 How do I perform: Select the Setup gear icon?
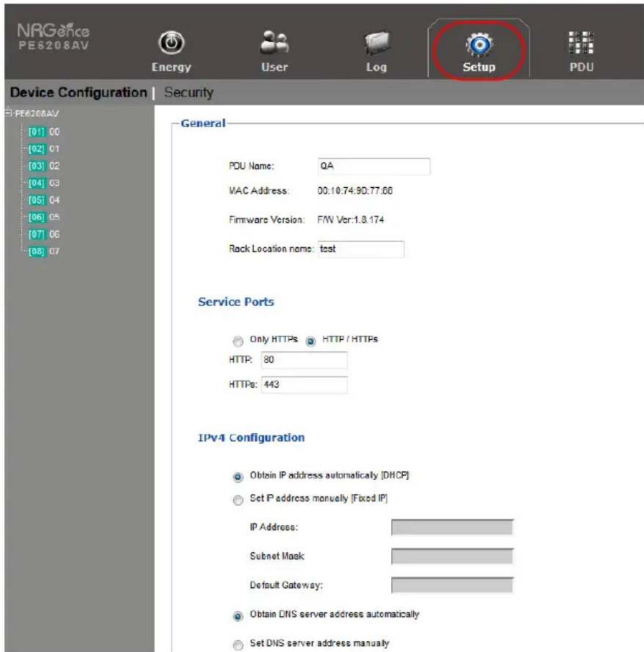(x=479, y=45)
